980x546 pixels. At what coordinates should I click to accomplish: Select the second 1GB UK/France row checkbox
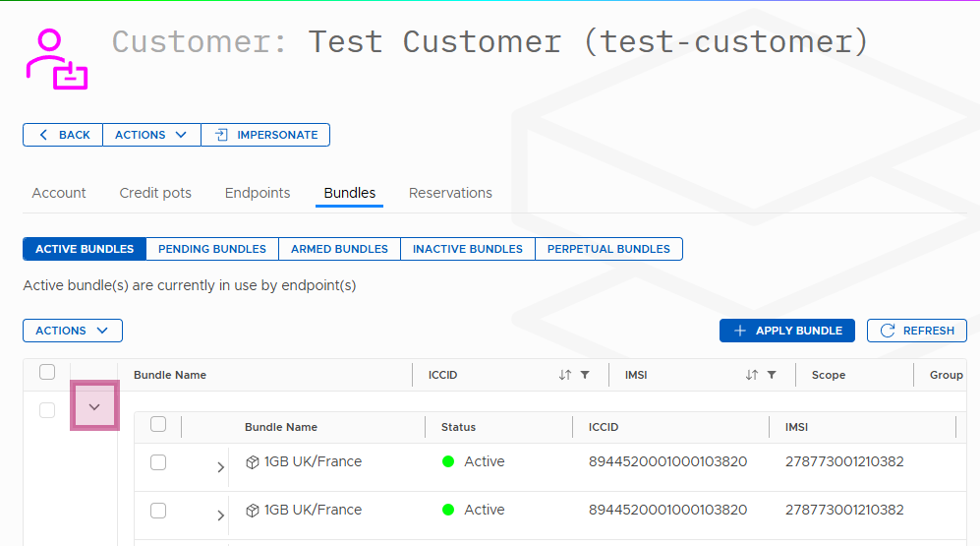[x=158, y=511]
